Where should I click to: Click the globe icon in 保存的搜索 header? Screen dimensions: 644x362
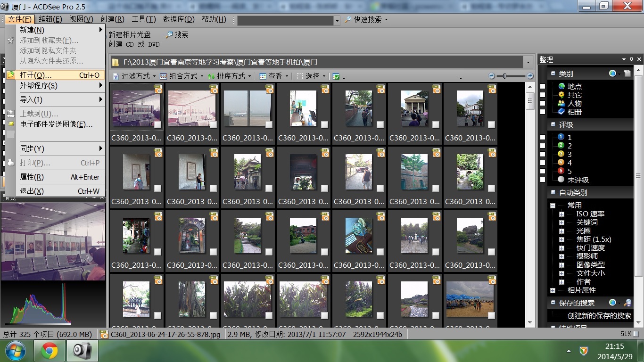(x=612, y=303)
